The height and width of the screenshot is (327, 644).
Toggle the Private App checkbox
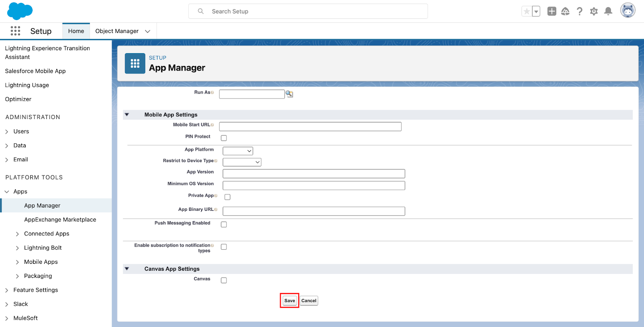227,197
